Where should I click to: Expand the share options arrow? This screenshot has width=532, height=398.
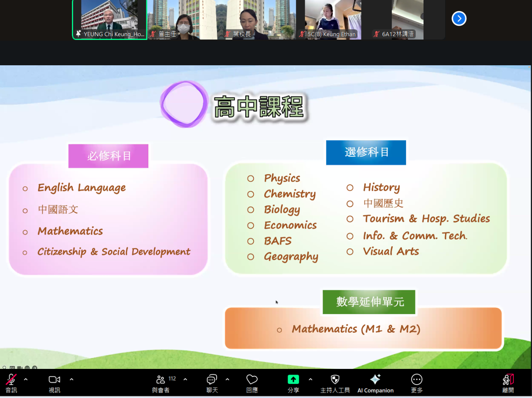310,379
